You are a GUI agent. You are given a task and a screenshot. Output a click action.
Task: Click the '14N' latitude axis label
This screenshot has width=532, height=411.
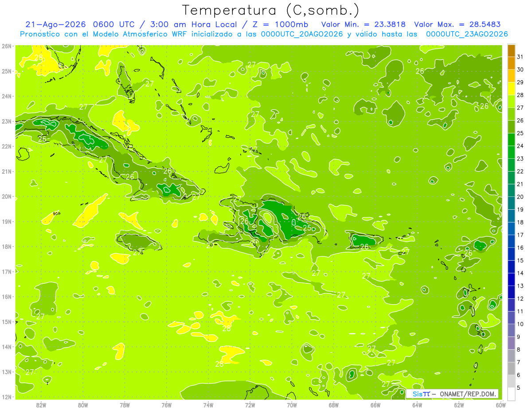7,347
